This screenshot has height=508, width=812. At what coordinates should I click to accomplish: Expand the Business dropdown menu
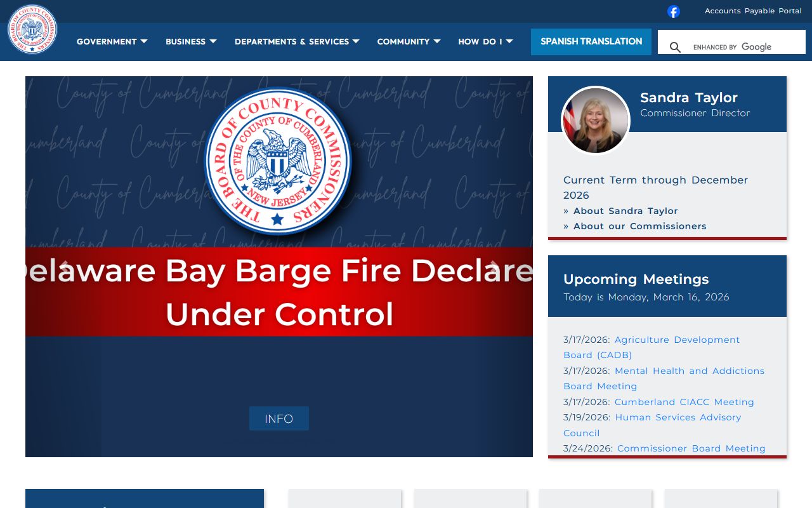pos(190,41)
